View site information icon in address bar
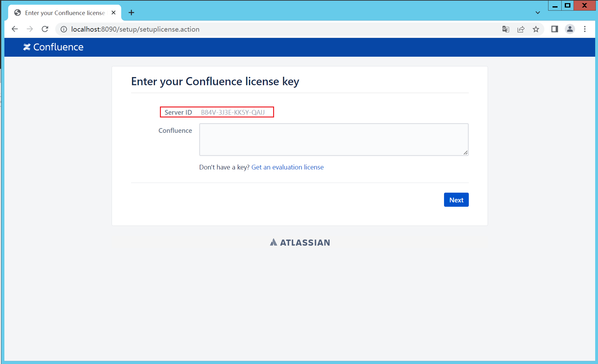The image size is (598, 364). 64,29
